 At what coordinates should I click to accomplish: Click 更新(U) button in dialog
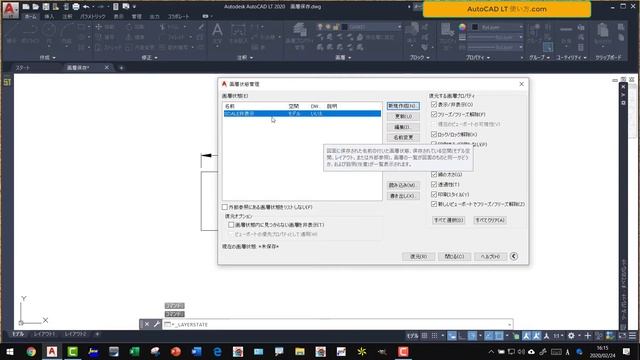(x=403, y=116)
